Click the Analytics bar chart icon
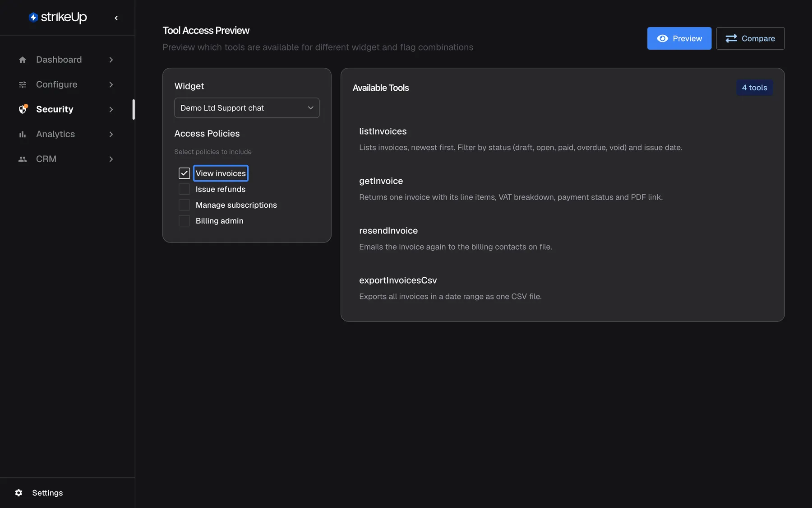Screen dimensions: 812x508 point(23,134)
